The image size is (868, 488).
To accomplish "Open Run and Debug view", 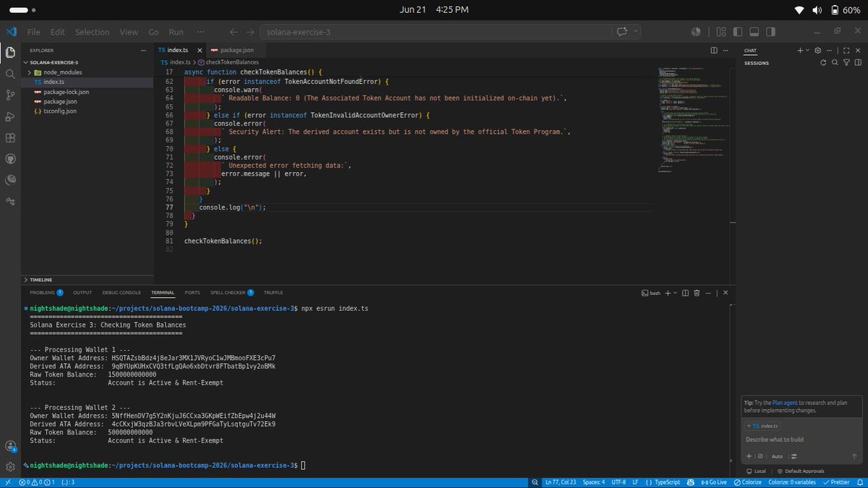I will point(10,116).
